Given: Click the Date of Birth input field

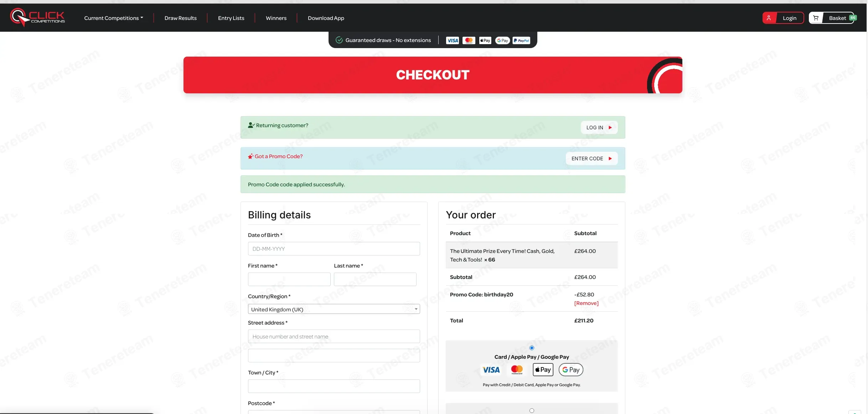Looking at the screenshot, I should [x=334, y=249].
